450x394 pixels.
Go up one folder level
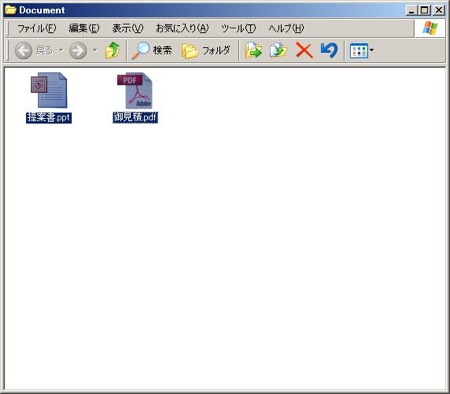pos(112,51)
